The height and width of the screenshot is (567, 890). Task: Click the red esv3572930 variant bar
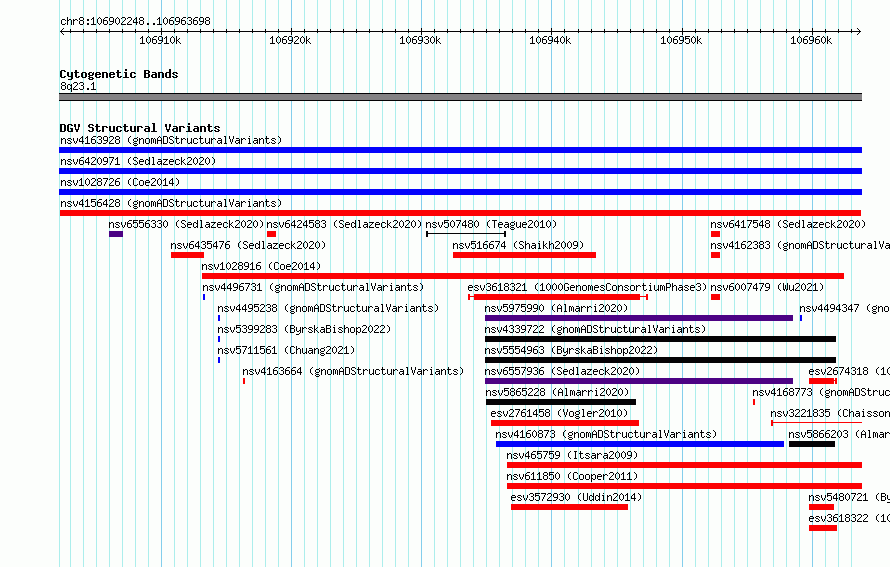click(x=569, y=507)
